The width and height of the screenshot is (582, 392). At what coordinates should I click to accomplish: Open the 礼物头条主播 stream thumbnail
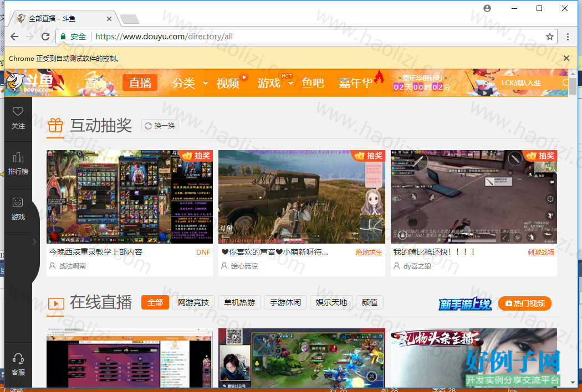click(x=473, y=358)
